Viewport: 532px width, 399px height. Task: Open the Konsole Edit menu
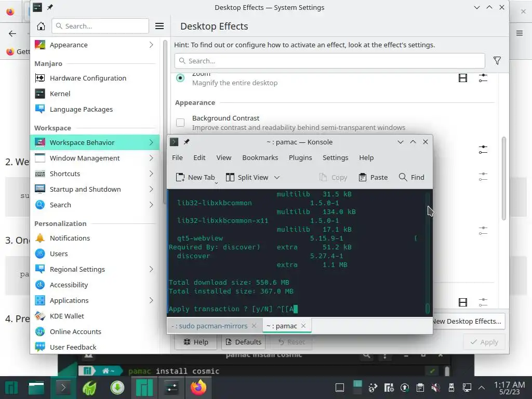[x=199, y=158]
